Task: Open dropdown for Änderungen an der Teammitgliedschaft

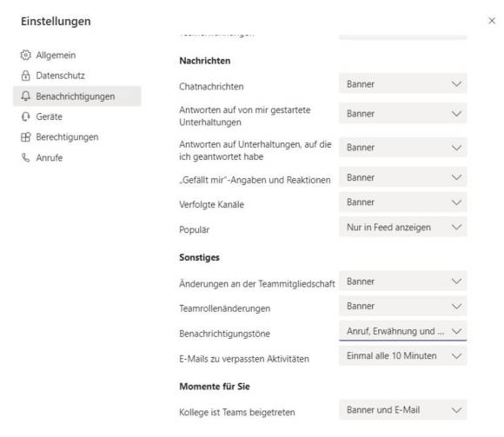Action: [x=402, y=281]
